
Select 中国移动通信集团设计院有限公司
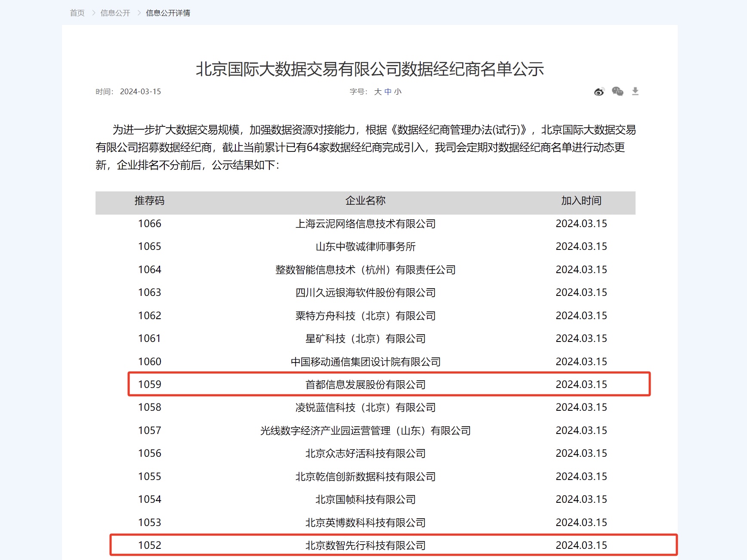[365, 362]
